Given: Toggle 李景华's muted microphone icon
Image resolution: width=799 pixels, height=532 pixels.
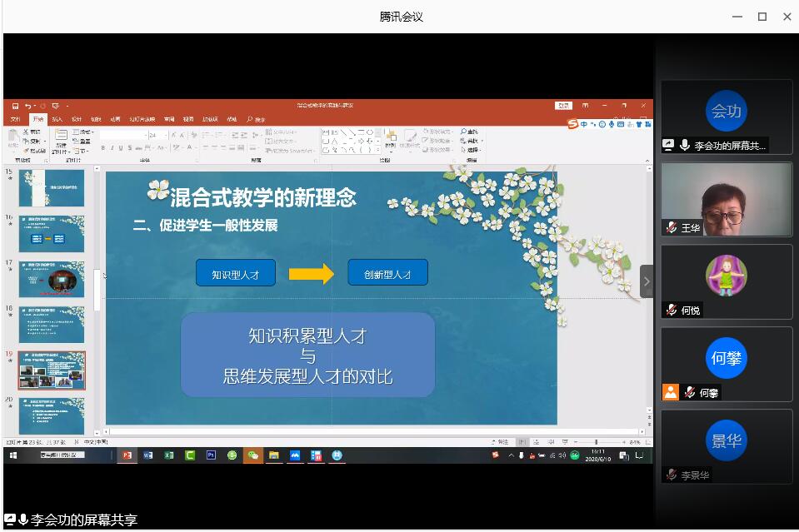Looking at the screenshot, I should 671,475.
